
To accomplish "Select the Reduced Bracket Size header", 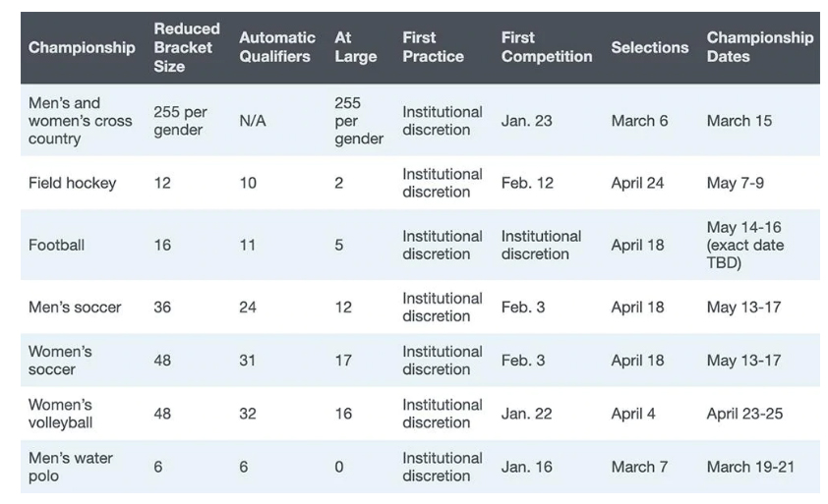I will click(x=187, y=47).
